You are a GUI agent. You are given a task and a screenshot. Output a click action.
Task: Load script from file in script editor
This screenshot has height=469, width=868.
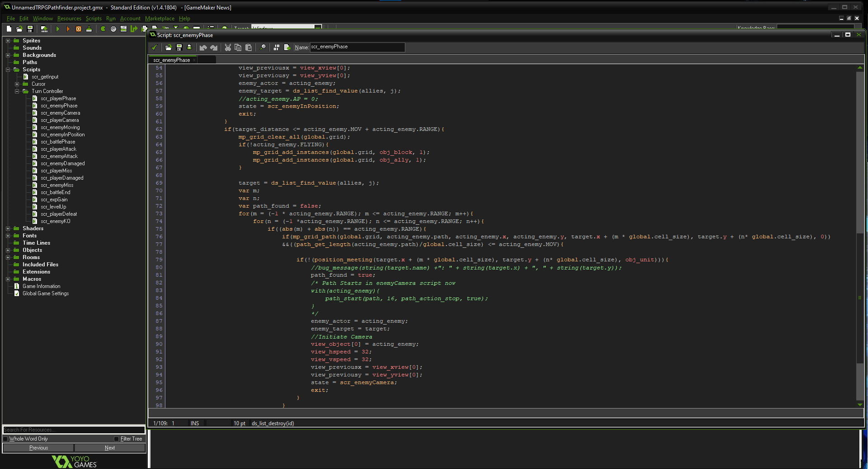(x=169, y=47)
